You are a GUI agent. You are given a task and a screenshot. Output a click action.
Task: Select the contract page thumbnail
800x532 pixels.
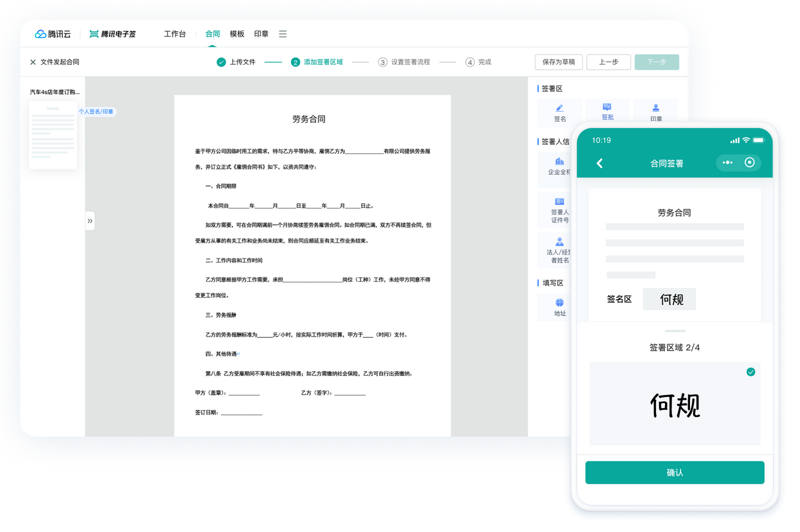(x=53, y=135)
